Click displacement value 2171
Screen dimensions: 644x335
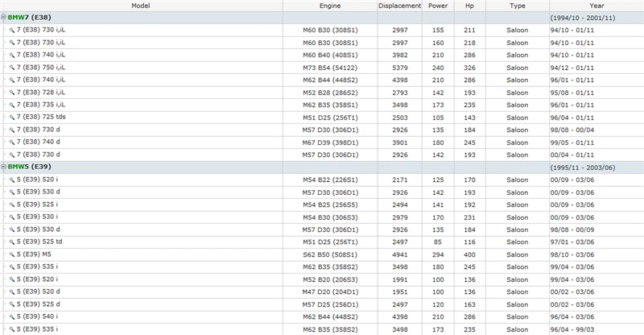pos(399,180)
